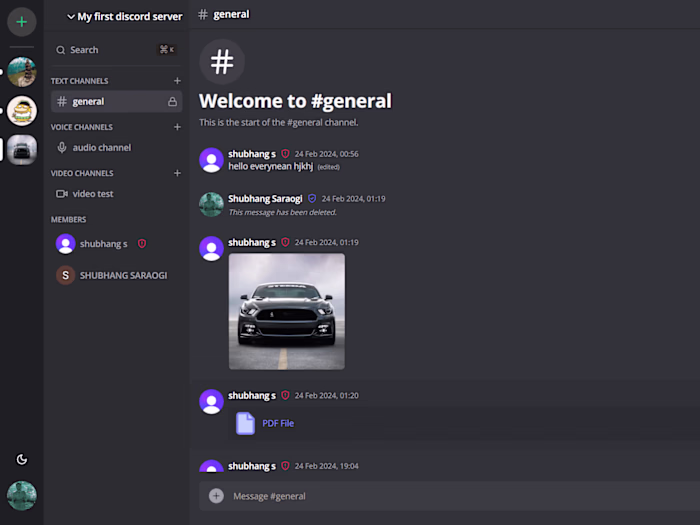Viewport: 700px width, 525px height.
Task: Click the red shield badge on 01:20 message
Action: (x=285, y=396)
